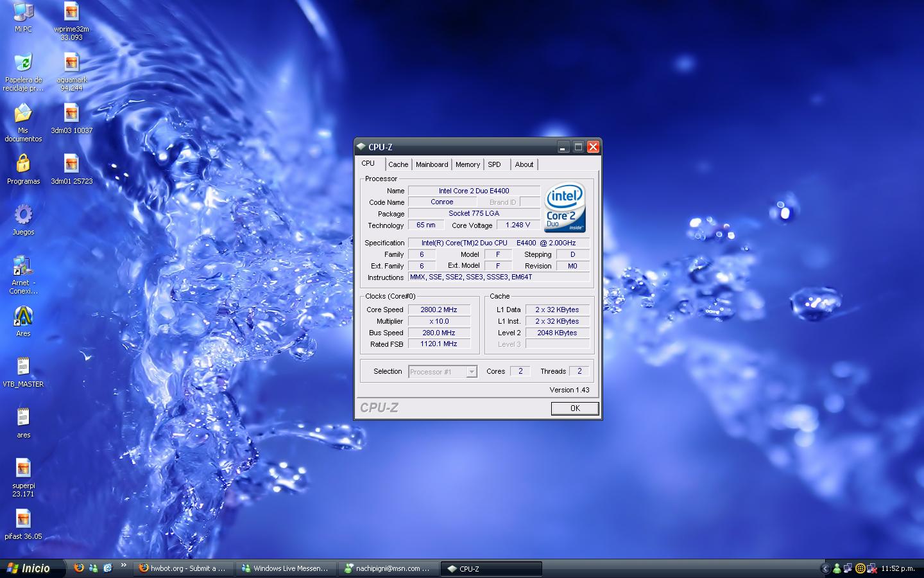The width and height of the screenshot is (924, 578).
Task: Click the L1 Data 2 x 32 KBytes value
Action: coord(558,310)
